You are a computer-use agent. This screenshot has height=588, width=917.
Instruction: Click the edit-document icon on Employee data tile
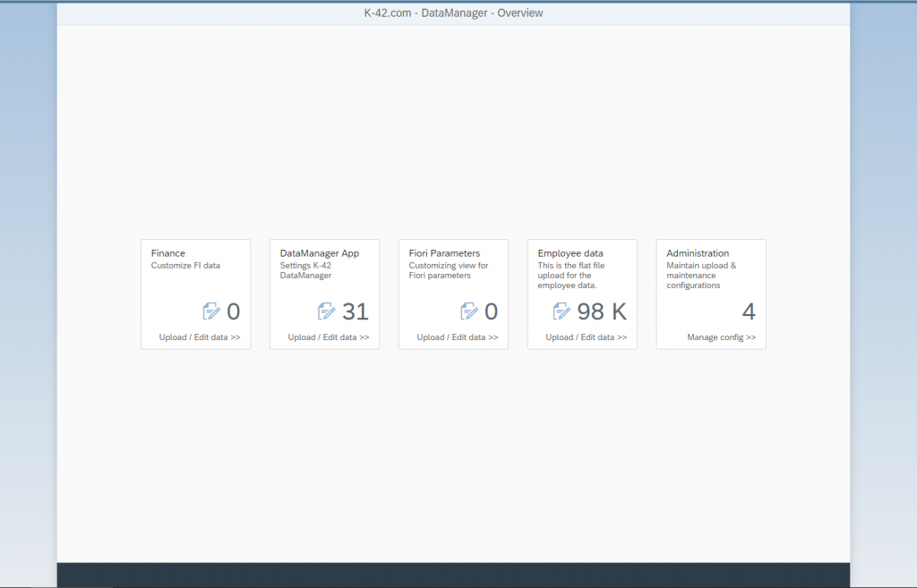pyautogui.click(x=562, y=311)
